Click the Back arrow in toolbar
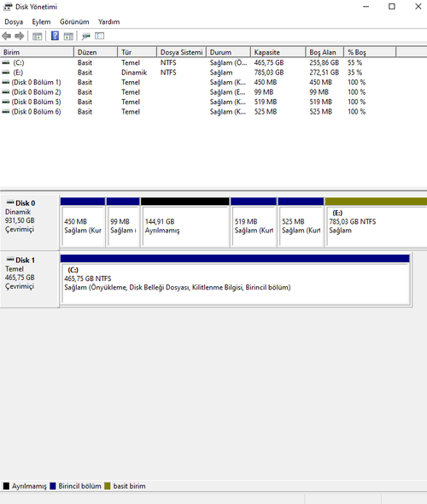The image size is (427, 504). [x=7, y=36]
